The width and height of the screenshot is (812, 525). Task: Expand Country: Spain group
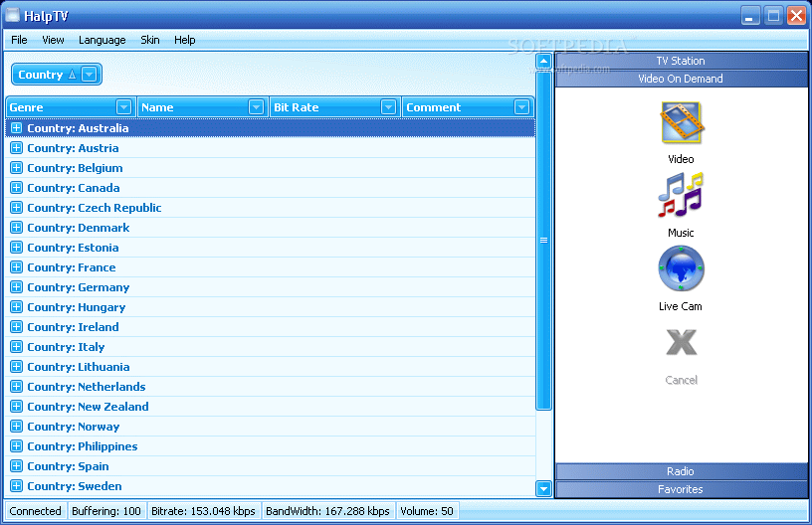17,466
